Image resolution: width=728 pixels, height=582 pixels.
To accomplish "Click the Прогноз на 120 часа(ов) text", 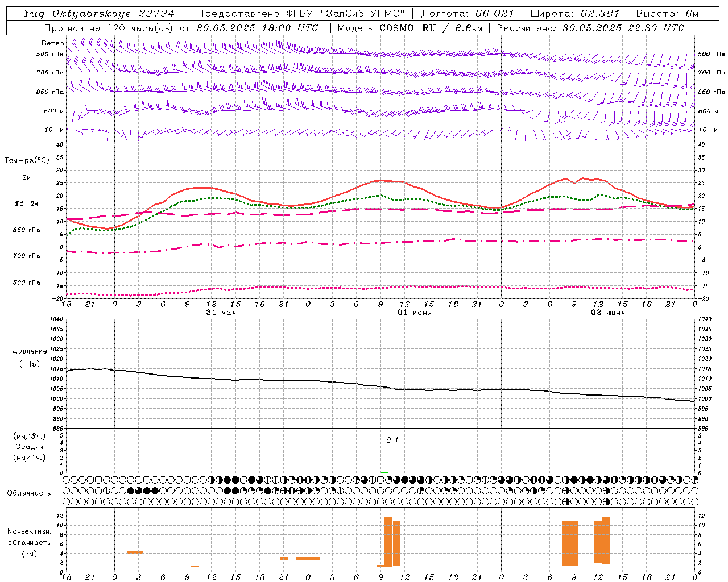I will pyautogui.click(x=110, y=28).
